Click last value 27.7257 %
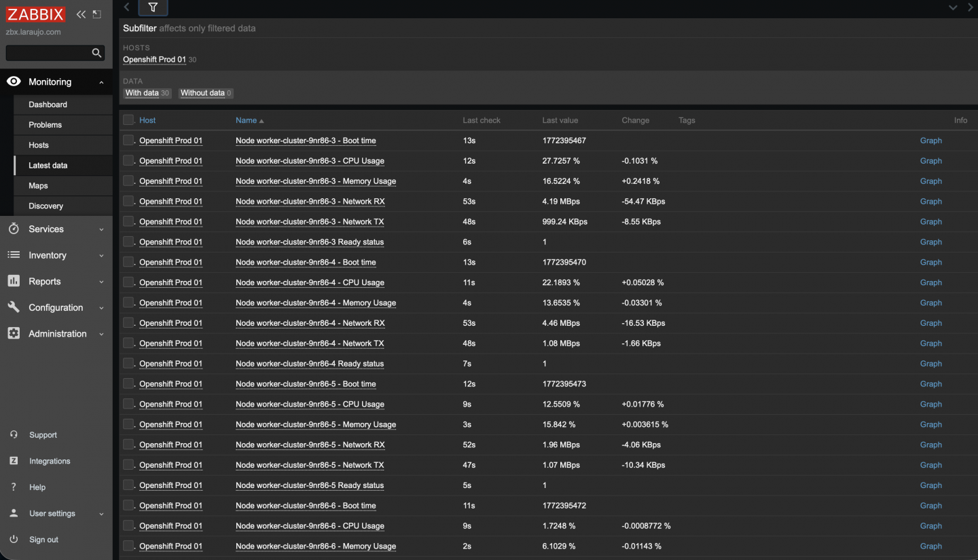This screenshot has width=978, height=560. coord(561,161)
